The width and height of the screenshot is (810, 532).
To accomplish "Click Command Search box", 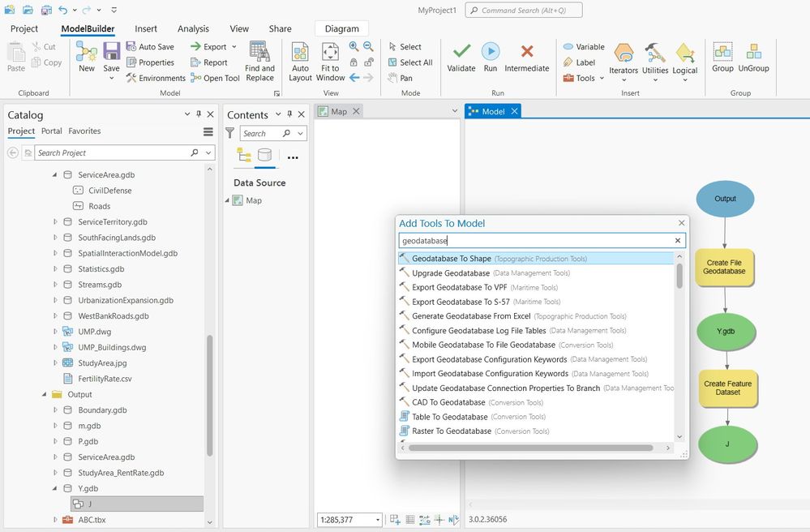I will [x=523, y=11].
